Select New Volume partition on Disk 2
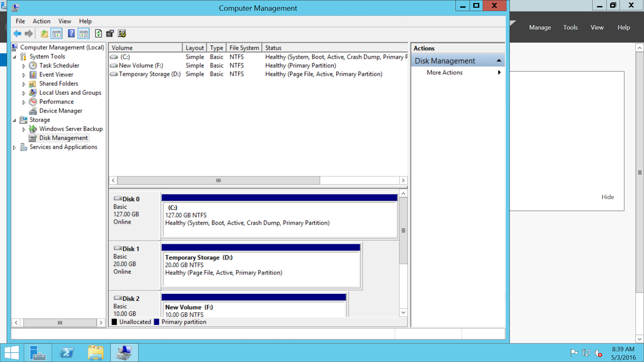 click(254, 305)
